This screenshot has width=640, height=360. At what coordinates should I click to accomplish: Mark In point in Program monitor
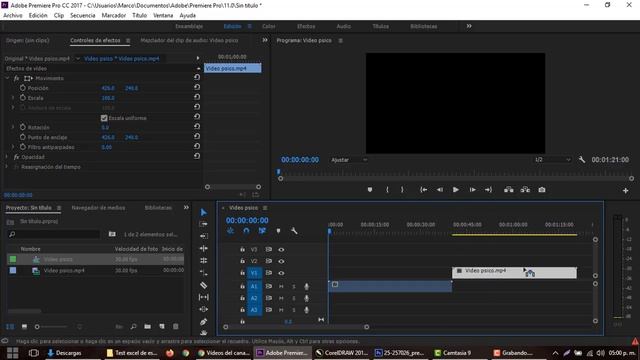click(387, 190)
